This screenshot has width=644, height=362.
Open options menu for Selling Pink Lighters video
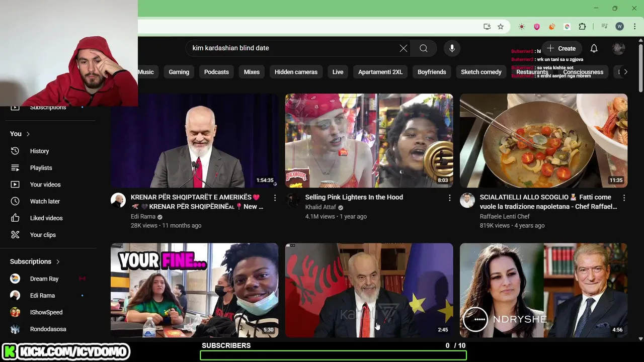(x=449, y=198)
